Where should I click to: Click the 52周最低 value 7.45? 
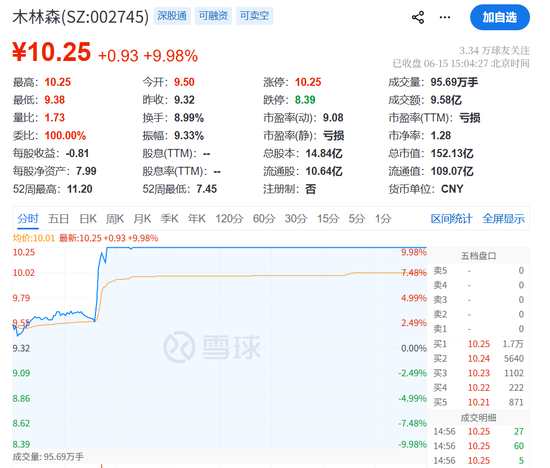(x=207, y=189)
